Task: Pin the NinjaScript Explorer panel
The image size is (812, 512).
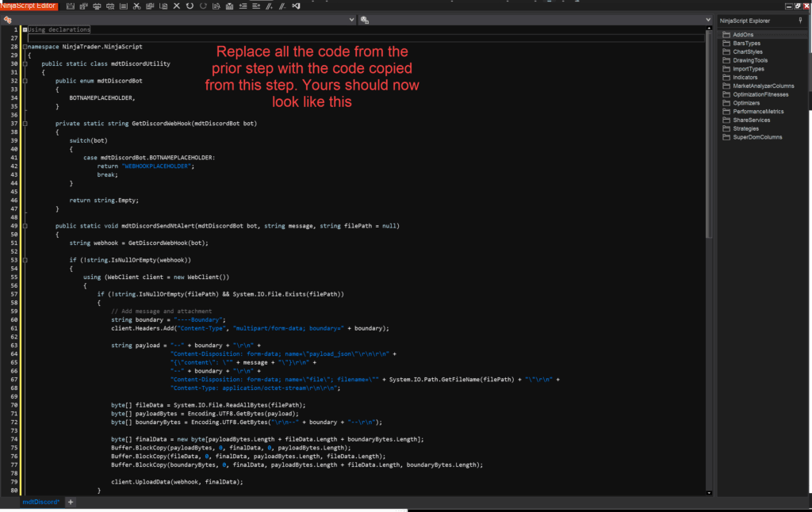Action: 801,21
